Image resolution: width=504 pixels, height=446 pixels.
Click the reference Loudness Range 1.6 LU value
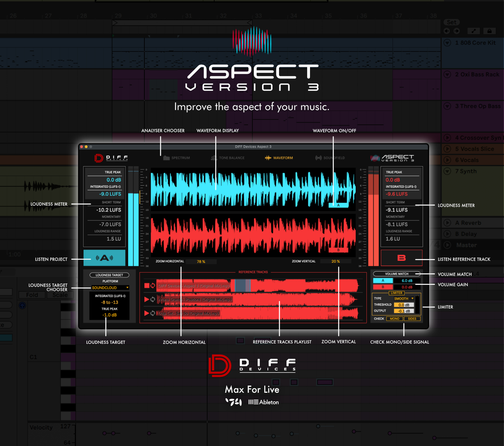393,239
